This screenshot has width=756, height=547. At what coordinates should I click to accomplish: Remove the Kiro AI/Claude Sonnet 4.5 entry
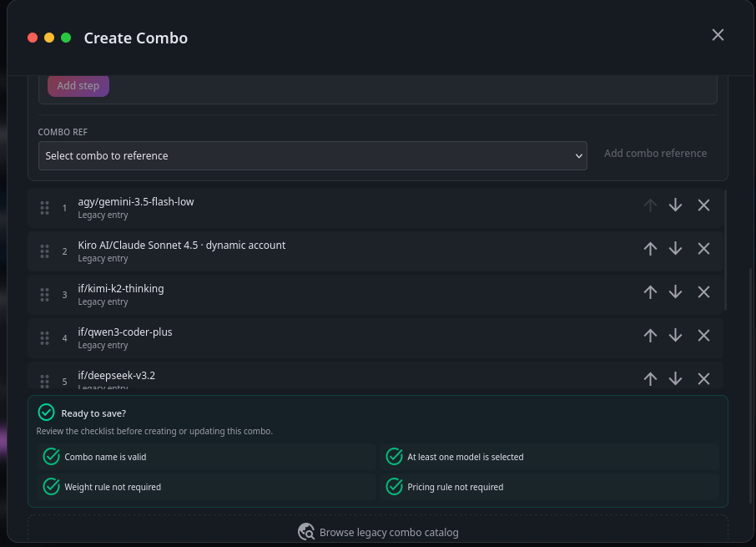tap(703, 249)
